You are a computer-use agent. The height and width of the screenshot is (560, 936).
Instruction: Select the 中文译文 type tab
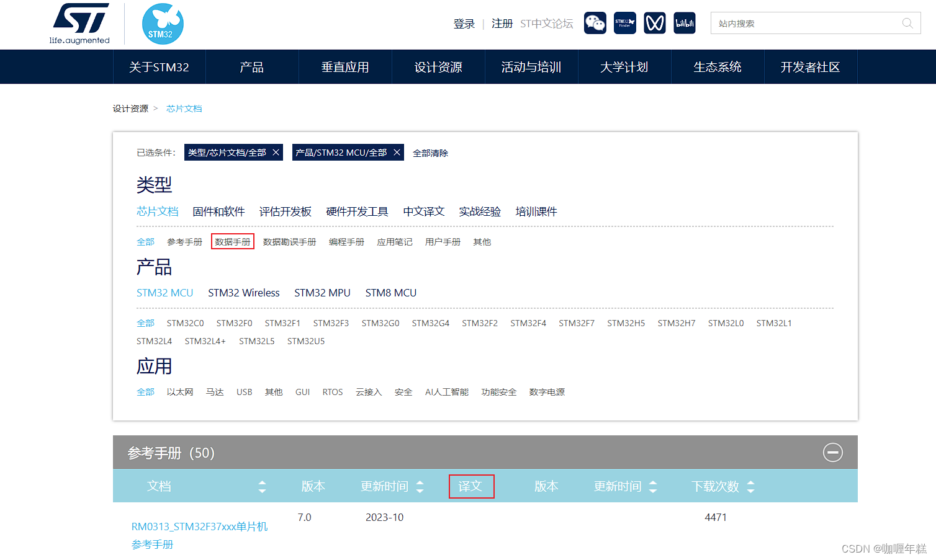coord(424,211)
